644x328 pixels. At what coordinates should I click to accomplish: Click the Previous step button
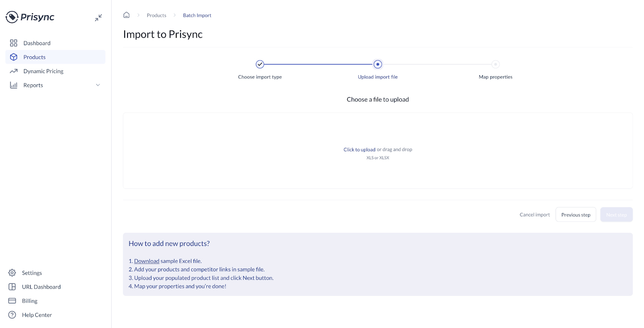pyautogui.click(x=576, y=215)
